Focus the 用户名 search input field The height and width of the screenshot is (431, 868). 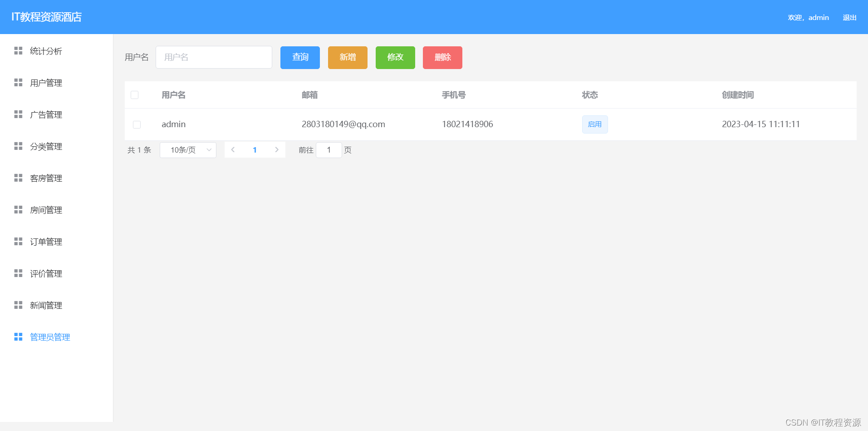click(x=214, y=57)
